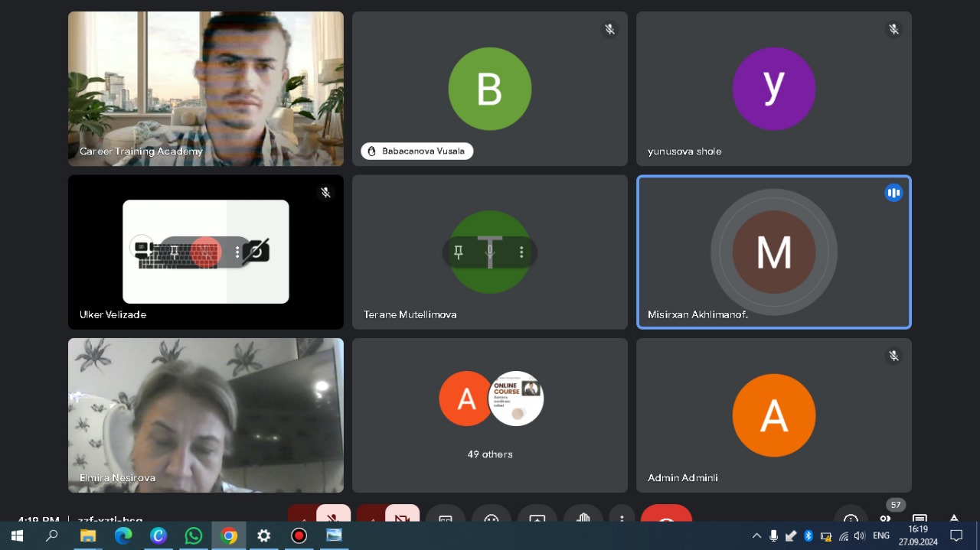
Task: Raise your hand in the meeting
Action: [583, 516]
